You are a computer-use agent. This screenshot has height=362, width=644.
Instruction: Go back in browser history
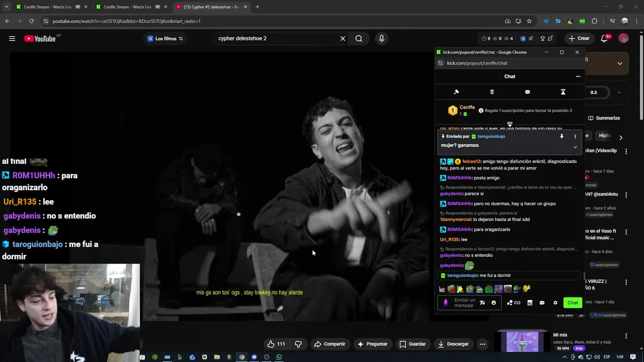7,21
